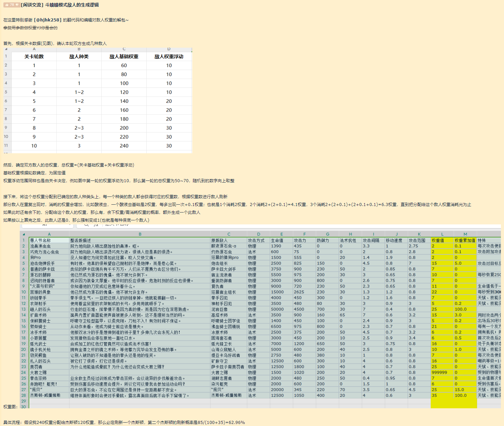Image resolution: width=504 pixels, height=426 pixels.
Task: Select the 防御力 header cell
Action: 327,240
